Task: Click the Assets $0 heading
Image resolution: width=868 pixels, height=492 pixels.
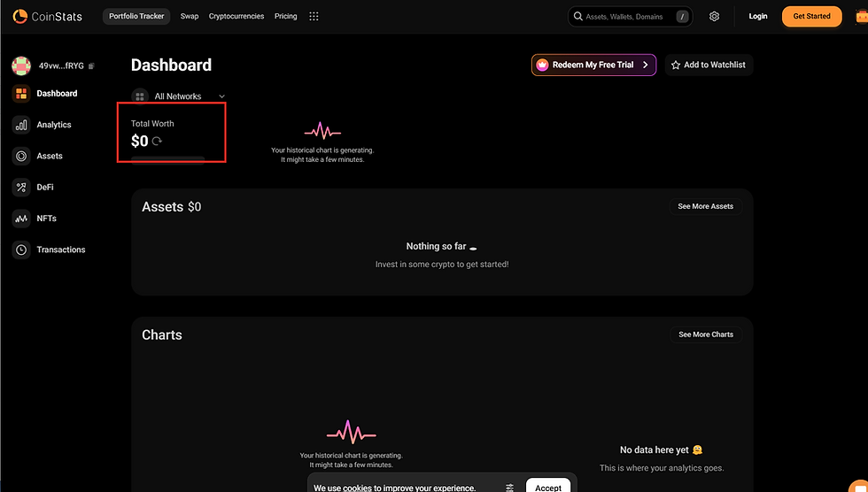Action: 172,207
